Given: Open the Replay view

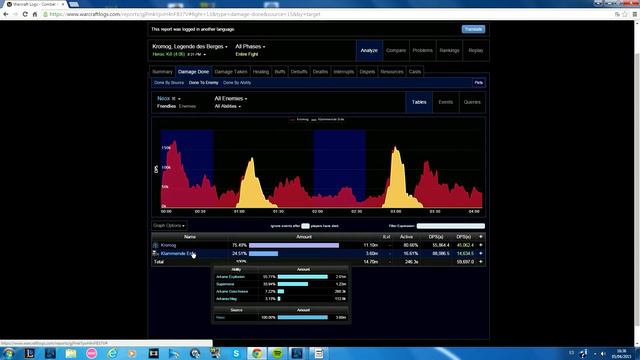Looking at the screenshot, I should [476, 50].
